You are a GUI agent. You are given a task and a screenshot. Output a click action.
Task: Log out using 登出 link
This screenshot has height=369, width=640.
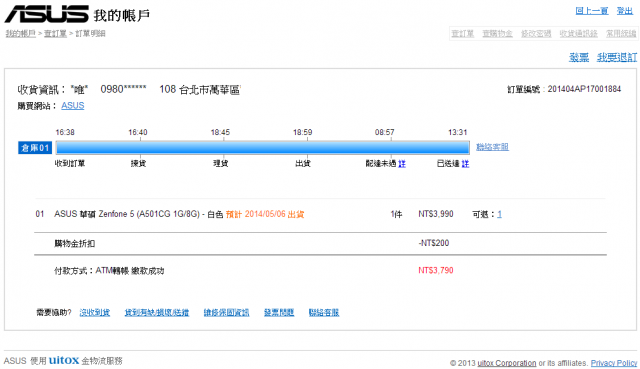(x=624, y=11)
